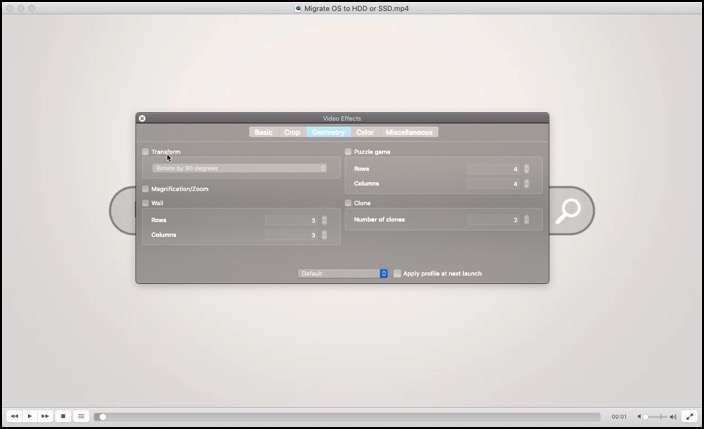Enable the Transform checkbox

pyautogui.click(x=145, y=152)
